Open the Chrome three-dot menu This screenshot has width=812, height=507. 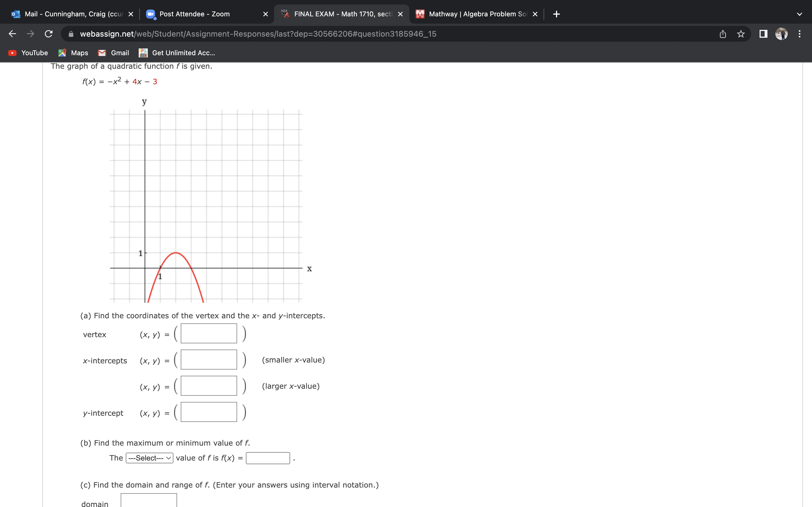coord(800,34)
